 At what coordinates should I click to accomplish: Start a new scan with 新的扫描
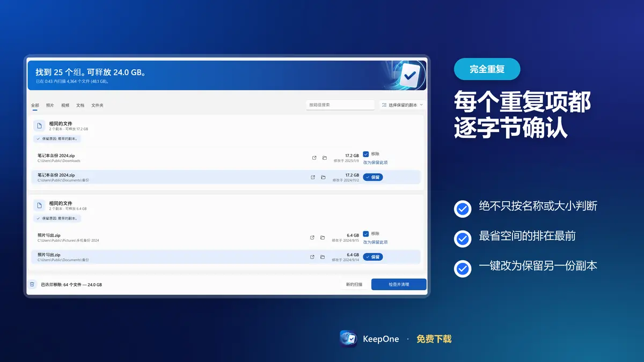[354, 284]
